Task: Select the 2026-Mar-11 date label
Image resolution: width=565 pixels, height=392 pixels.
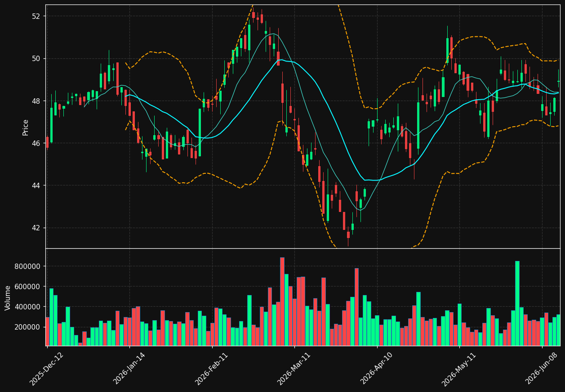Action: tap(294, 369)
